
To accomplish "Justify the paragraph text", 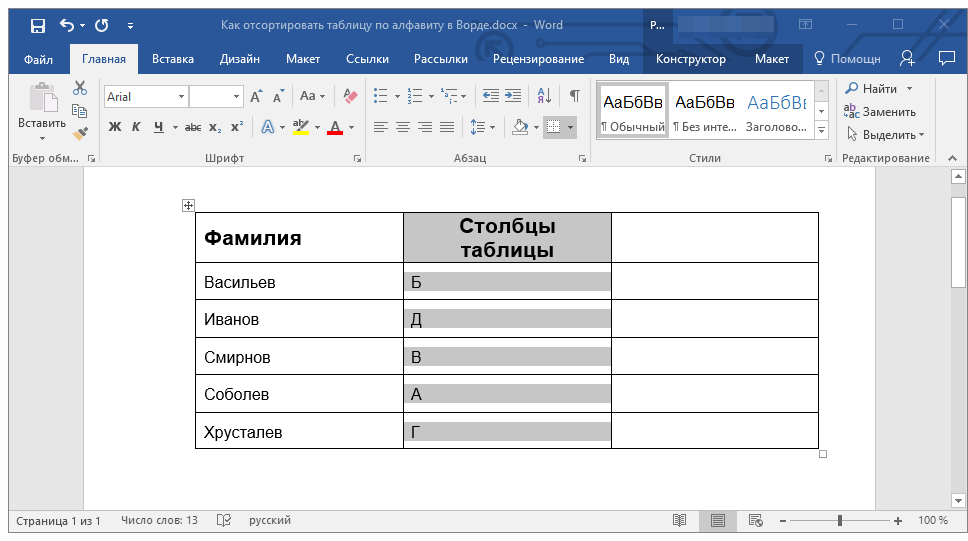I will click(447, 127).
